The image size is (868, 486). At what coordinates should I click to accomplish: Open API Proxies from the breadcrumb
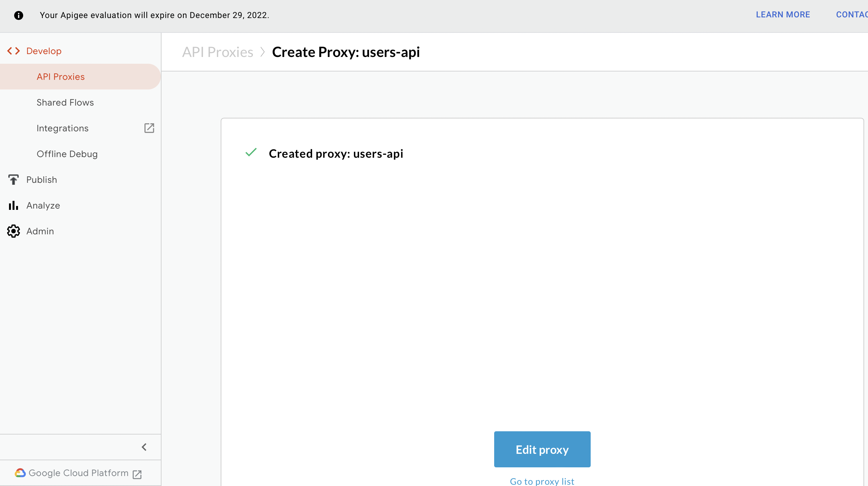217,52
